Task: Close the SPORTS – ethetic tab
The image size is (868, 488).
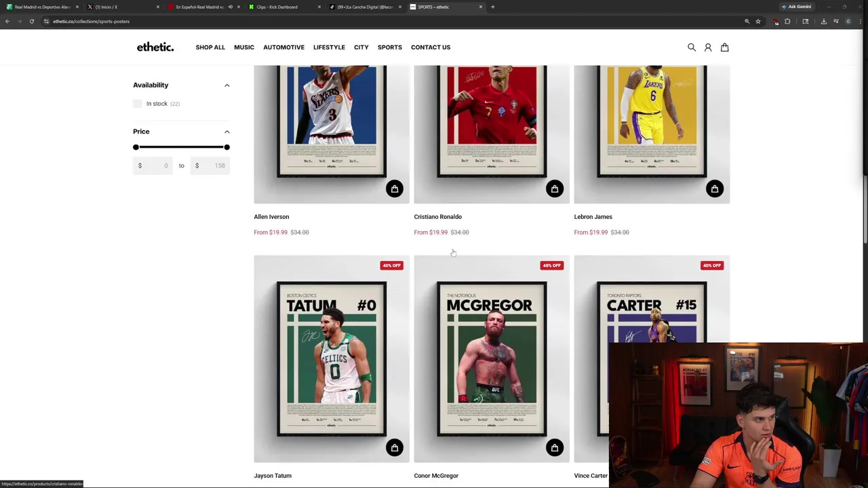Action: tap(481, 7)
